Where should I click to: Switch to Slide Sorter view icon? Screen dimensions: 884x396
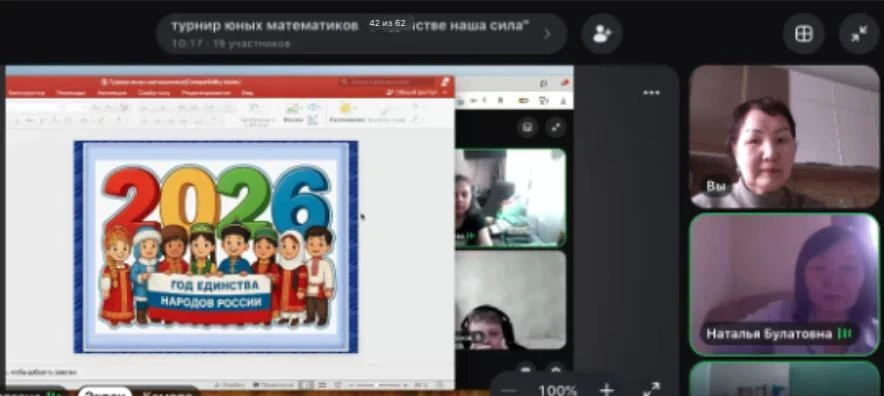[322, 385]
